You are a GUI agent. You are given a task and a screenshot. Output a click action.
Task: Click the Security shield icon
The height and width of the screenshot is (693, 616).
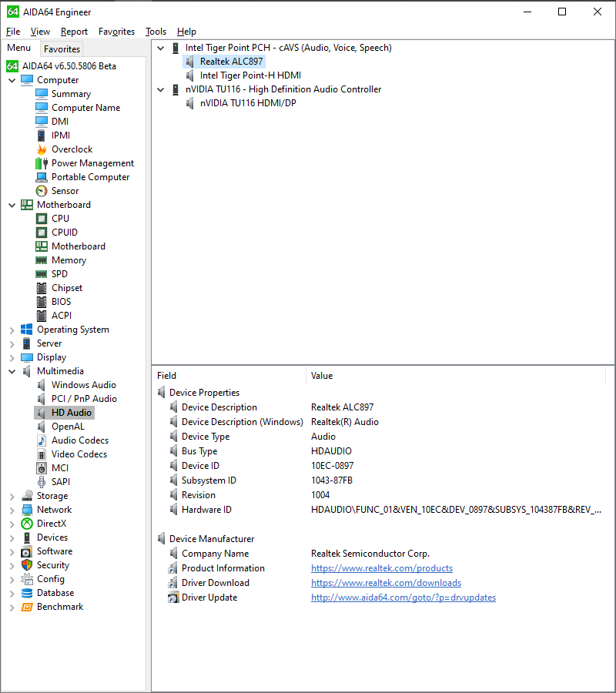click(x=27, y=565)
